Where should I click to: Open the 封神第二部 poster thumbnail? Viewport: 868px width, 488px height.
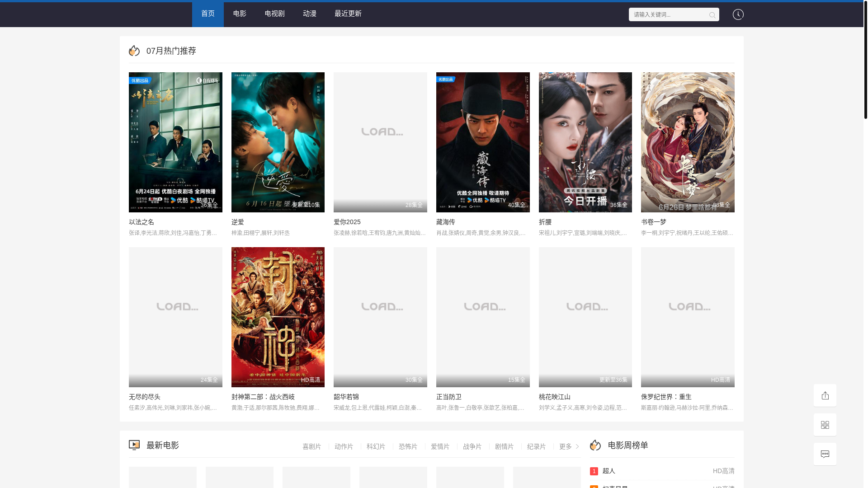(278, 317)
